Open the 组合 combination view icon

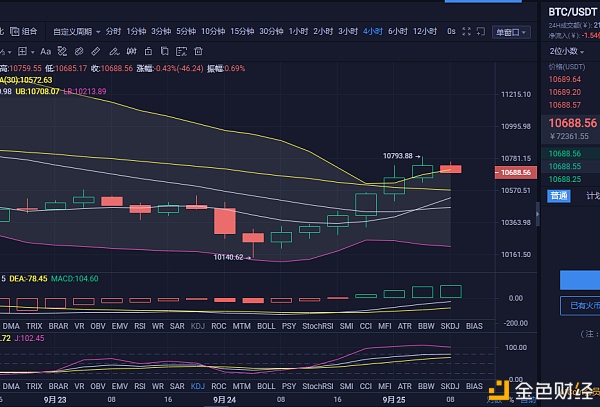point(15,31)
